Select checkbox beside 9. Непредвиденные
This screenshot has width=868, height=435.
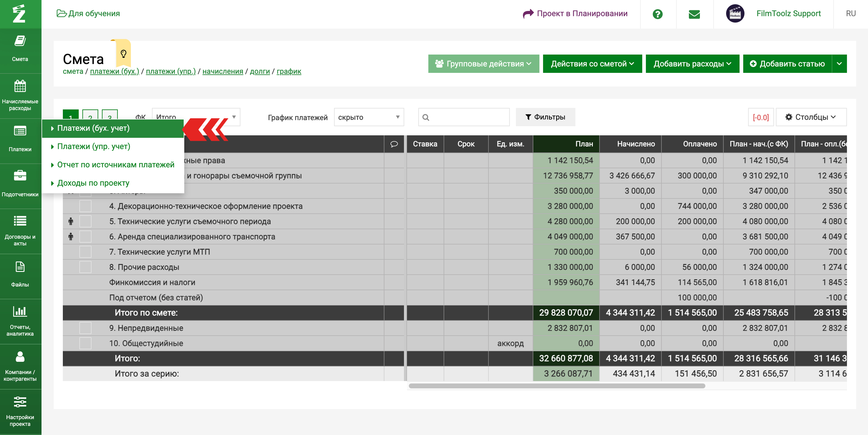click(85, 328)
